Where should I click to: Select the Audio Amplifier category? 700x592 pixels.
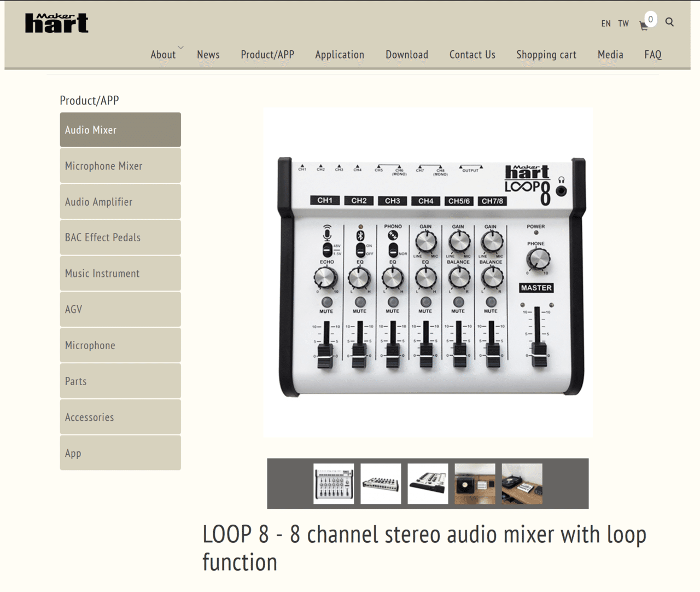tap(120, 201)
